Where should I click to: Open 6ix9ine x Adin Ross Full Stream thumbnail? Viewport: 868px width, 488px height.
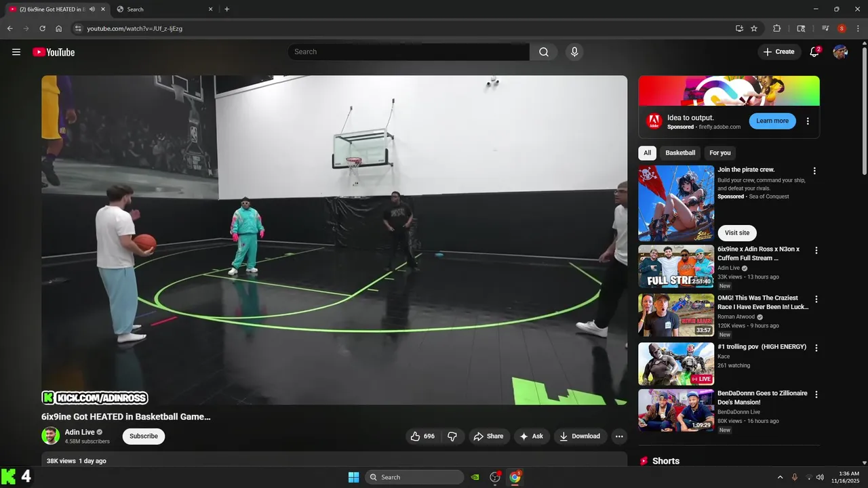point(676,266)
